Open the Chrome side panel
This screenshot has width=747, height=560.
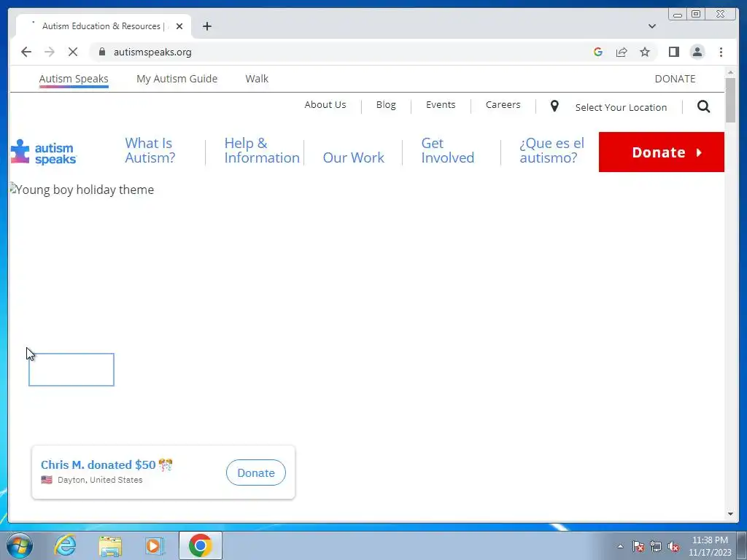tap(673, 52)
